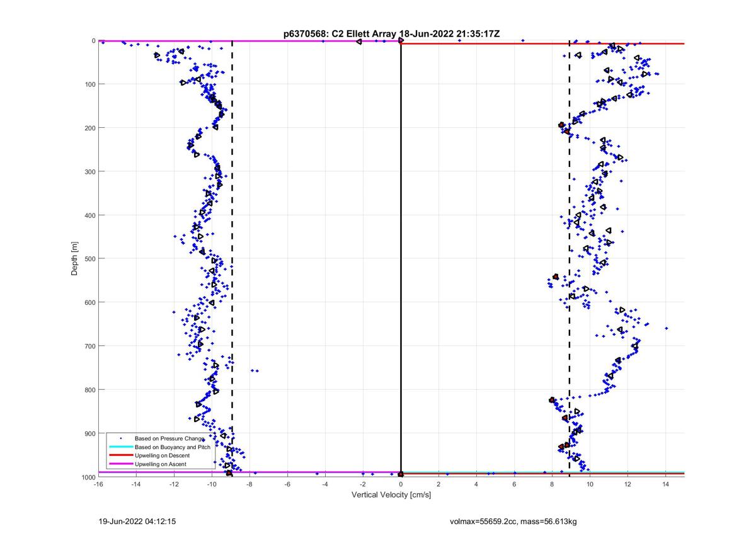
Task: Click velocity axis positive tick label '10'
Action: [x=590, y=484]
